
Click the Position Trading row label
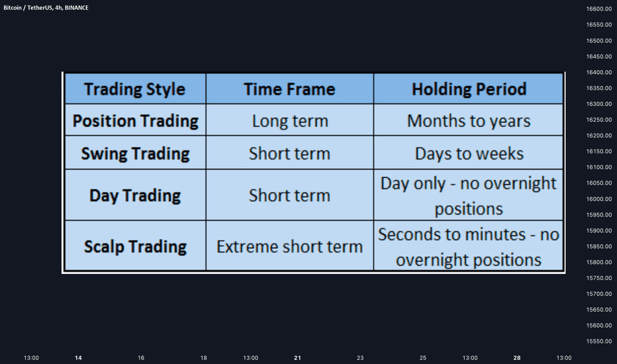(x=135, y=120)
